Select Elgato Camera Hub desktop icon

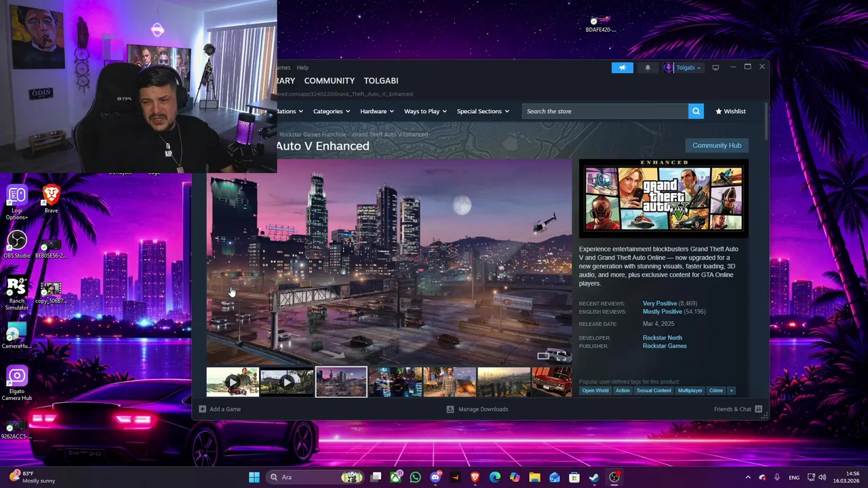17,384
